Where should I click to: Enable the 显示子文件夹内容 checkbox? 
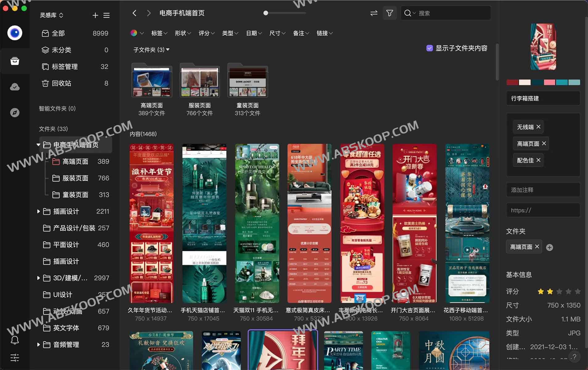point(430,48)
